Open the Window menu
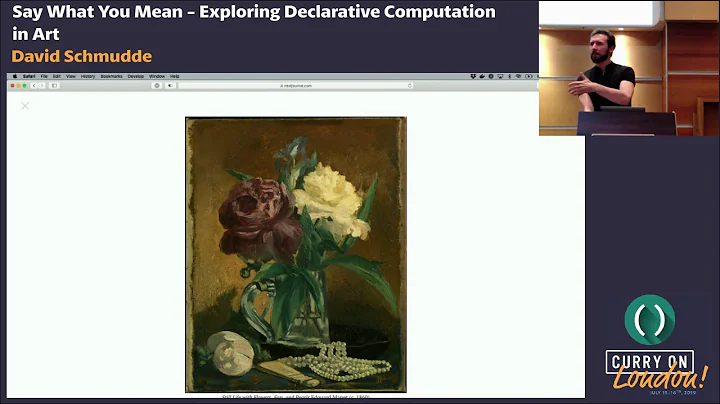 (157, 76)
